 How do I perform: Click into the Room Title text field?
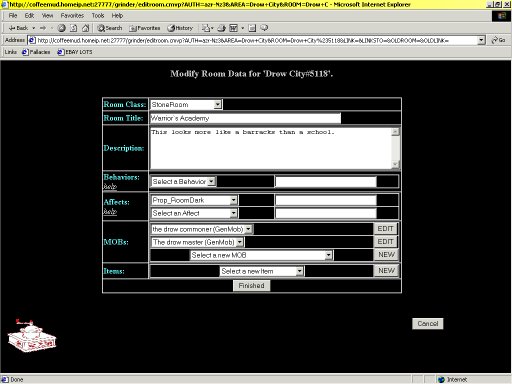click(245, 118)
